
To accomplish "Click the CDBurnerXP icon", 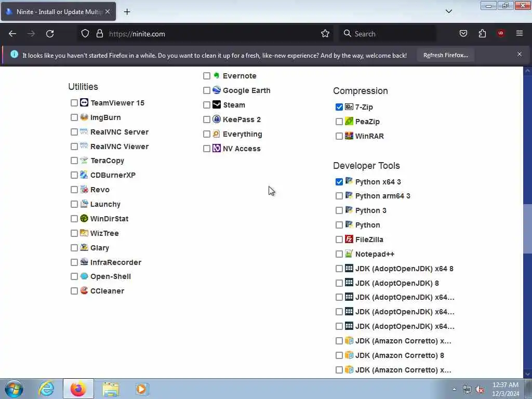I will point(84,175).
